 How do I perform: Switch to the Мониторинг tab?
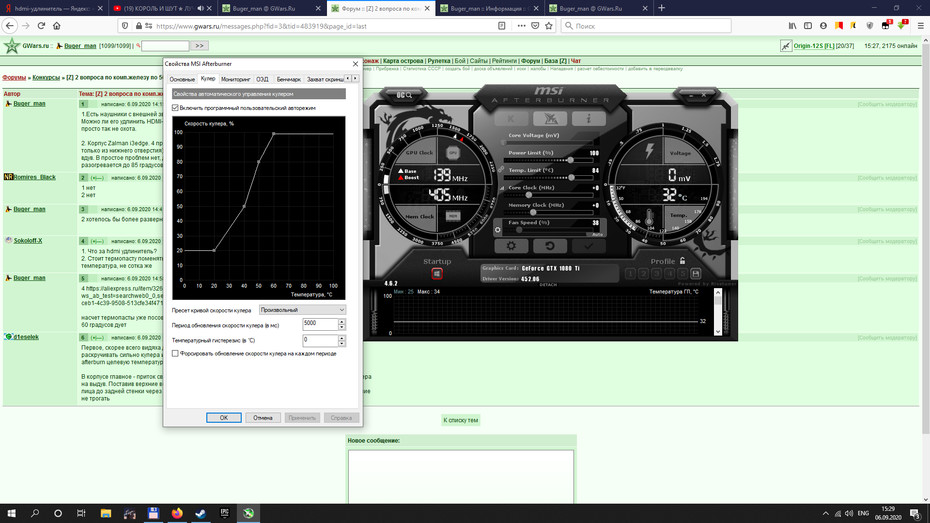235,79
